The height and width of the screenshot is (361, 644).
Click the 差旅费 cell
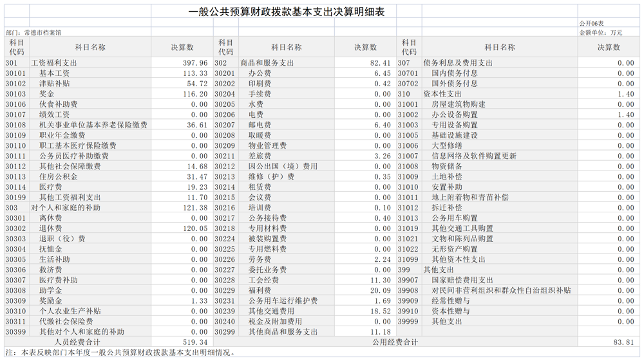[x=260, y=156]
